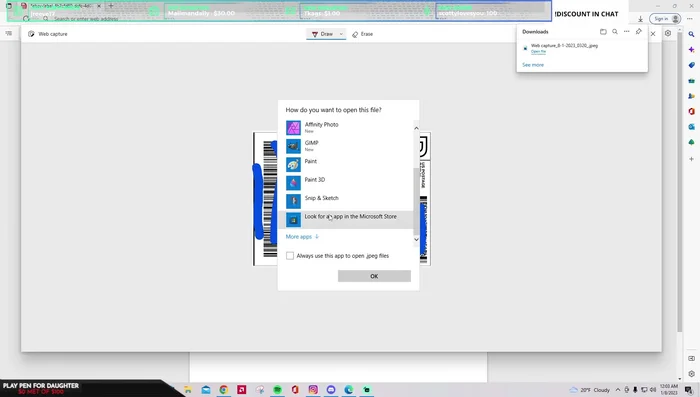This screenshot has width=700, height=397.
Task: Open File Explorer from taskbar
Action: [x=188, y=390]
